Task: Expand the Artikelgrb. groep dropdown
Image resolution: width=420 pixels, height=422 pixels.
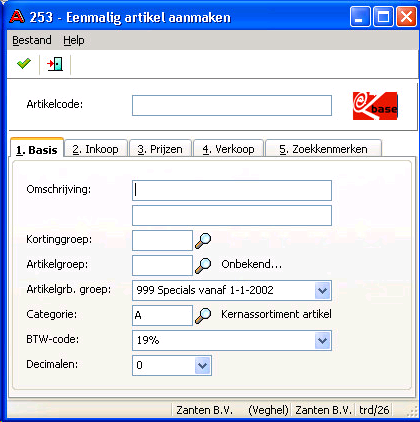Action: tap(322, 291)
